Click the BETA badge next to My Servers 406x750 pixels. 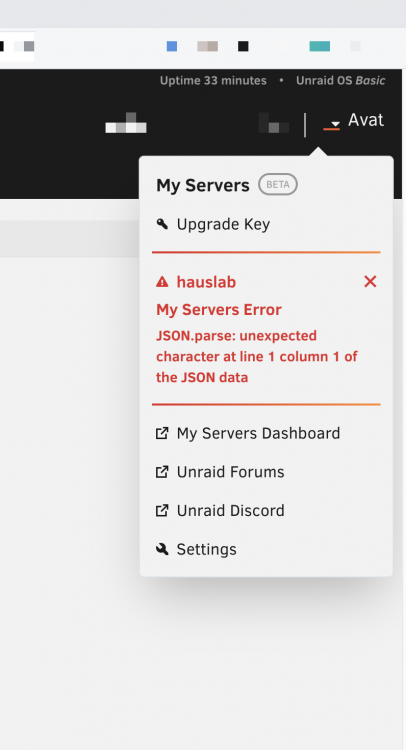(x=278, y=185)
